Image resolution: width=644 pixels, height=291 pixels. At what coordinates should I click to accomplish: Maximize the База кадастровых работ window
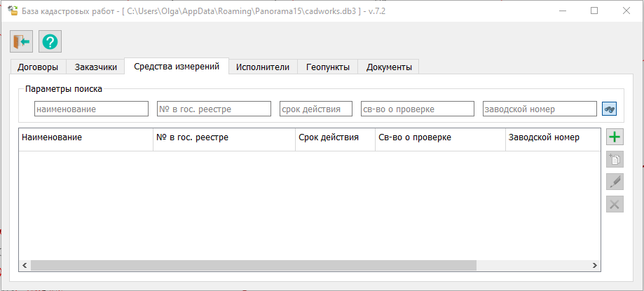pos(594,11)
